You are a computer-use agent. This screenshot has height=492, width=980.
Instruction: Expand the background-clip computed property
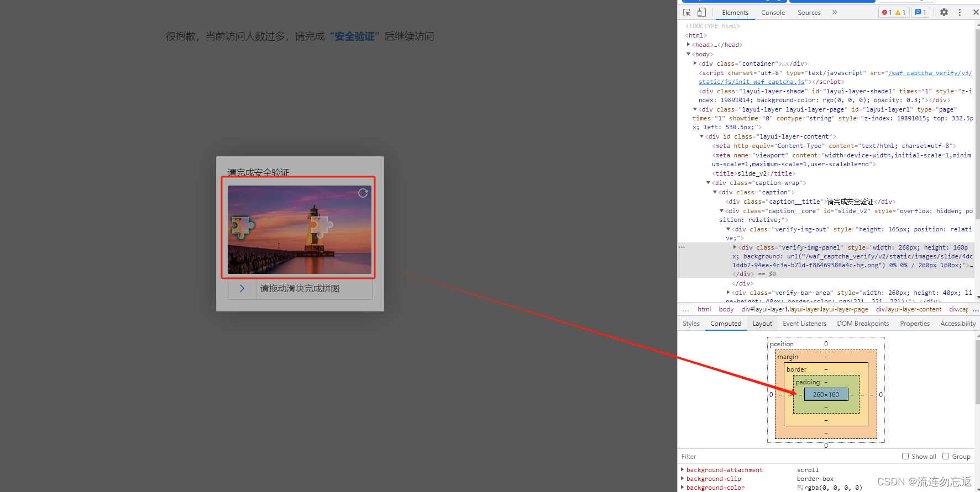pyautogui.click(x=683, y=479)
